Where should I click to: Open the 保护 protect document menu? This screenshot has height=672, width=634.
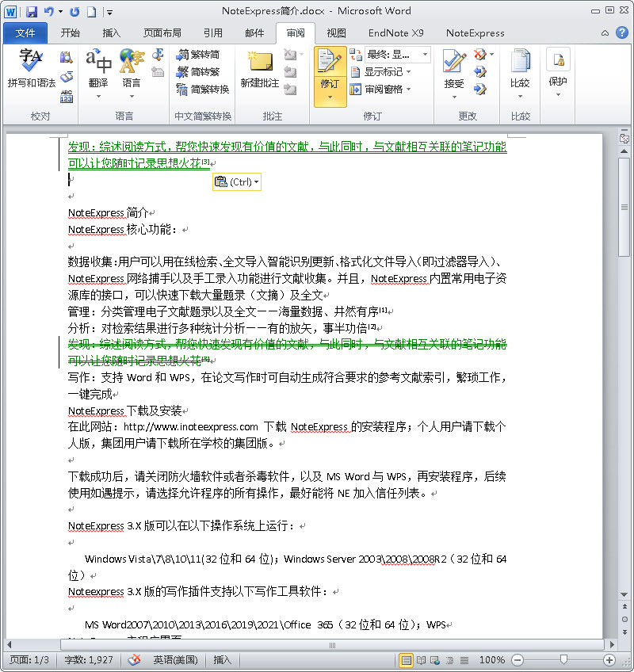click(x=558, y=73)
